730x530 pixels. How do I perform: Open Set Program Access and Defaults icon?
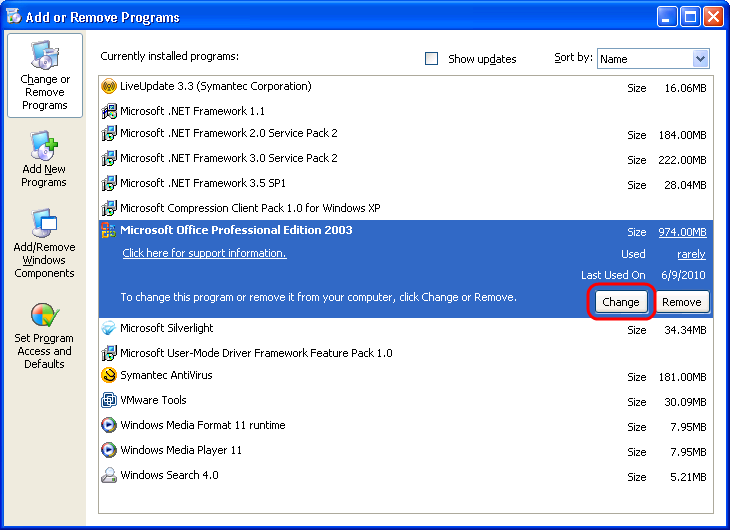[45, 315]
